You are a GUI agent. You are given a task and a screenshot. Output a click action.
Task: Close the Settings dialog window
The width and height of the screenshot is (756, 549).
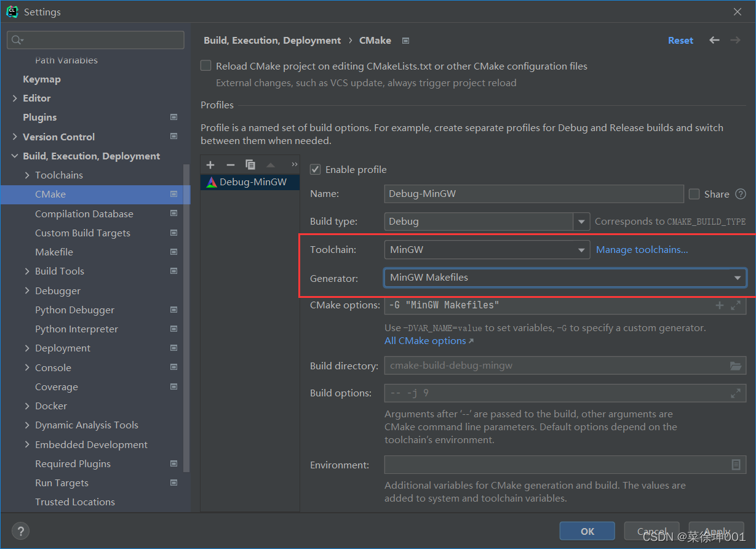(x=738, y=12)
